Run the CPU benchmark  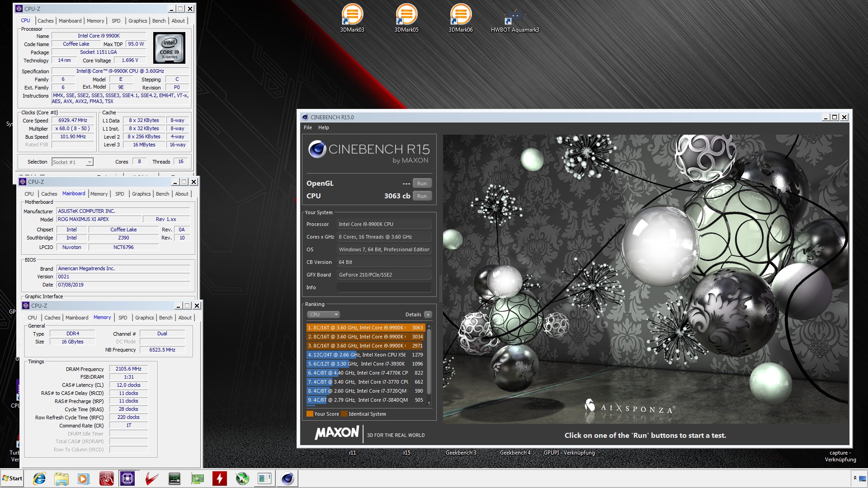click(422, 196)
